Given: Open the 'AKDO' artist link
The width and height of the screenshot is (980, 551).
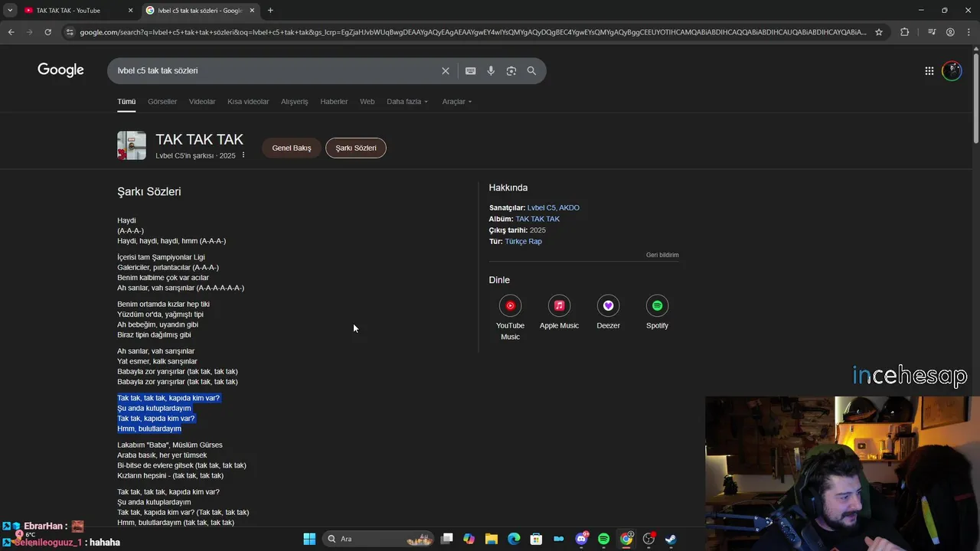Looking at the screenshot, I should tap(569, 208).
